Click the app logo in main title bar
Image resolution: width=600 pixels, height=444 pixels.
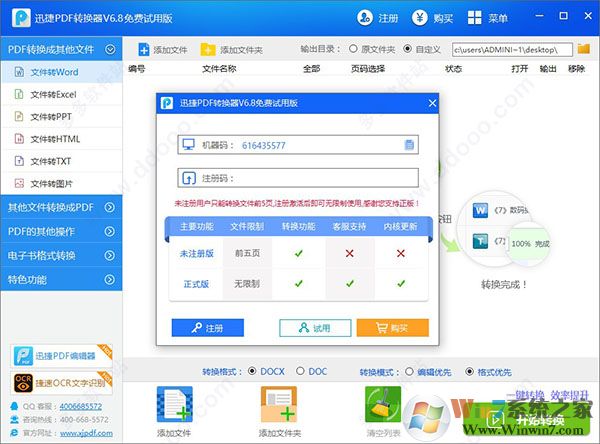click(21, 18)
